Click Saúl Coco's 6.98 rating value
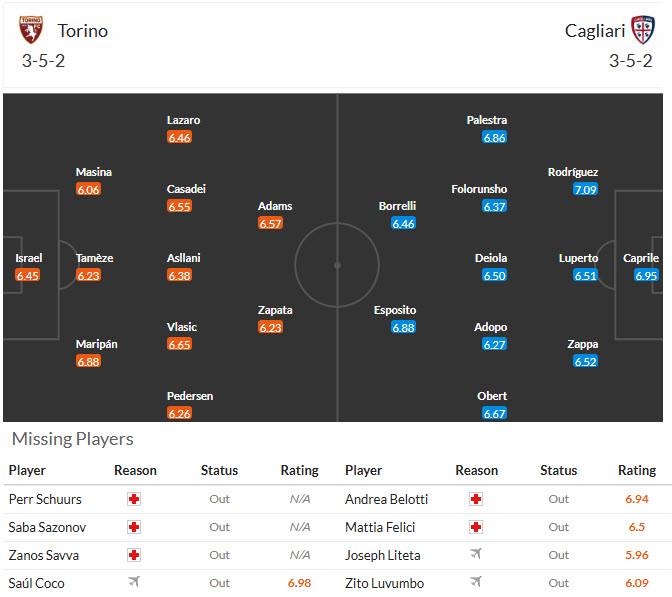 (x=299, y=583)
